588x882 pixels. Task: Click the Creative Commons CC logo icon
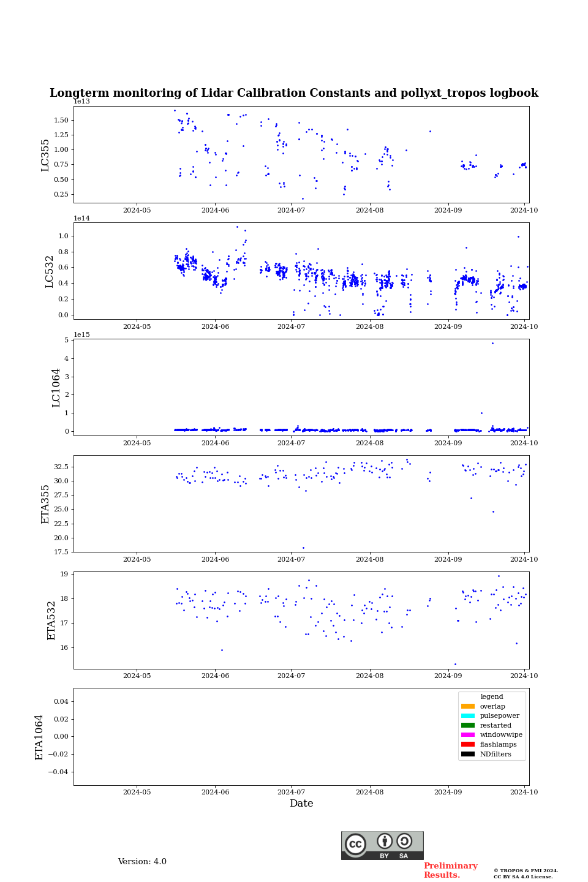click(x=355, y=844)
